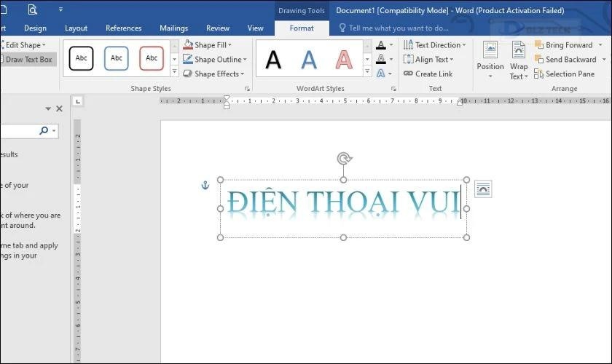
Task: Close the navigation pane
Action: pos(59,108)
